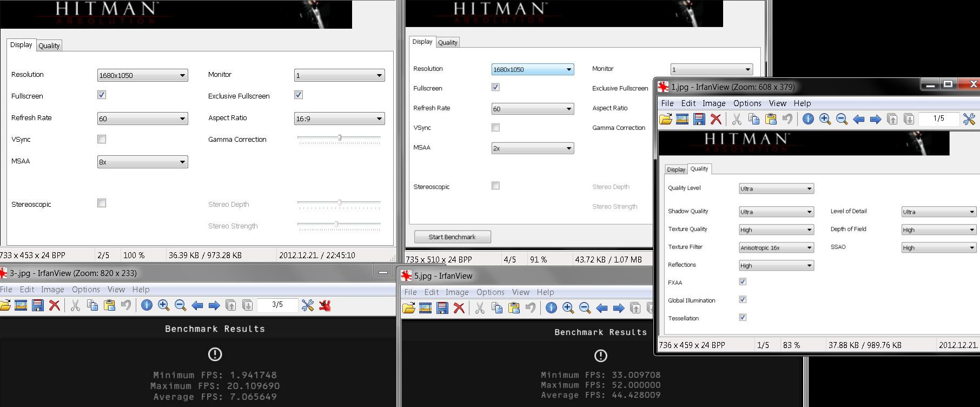Open File menu in 1.jpg IrfanView window

[x=667, y=103]
